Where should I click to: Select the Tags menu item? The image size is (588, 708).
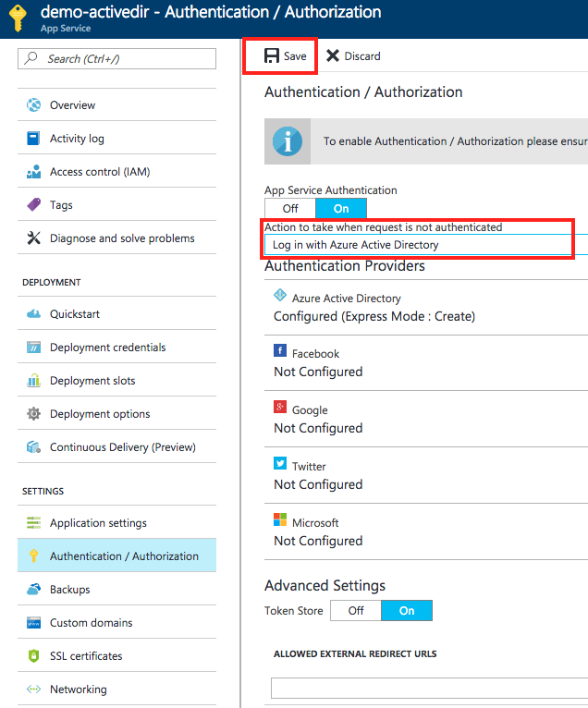point(117,204)
